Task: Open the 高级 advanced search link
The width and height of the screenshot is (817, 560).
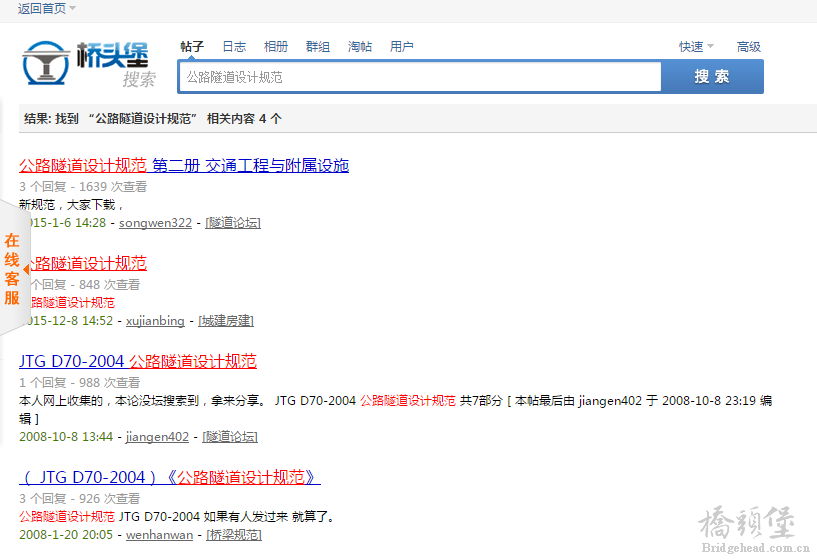Action: click(749, 47)
